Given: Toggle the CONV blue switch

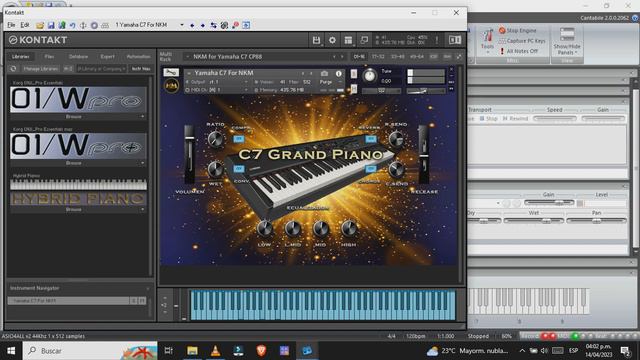Looking at the screenshot, I should click(239, 169).
